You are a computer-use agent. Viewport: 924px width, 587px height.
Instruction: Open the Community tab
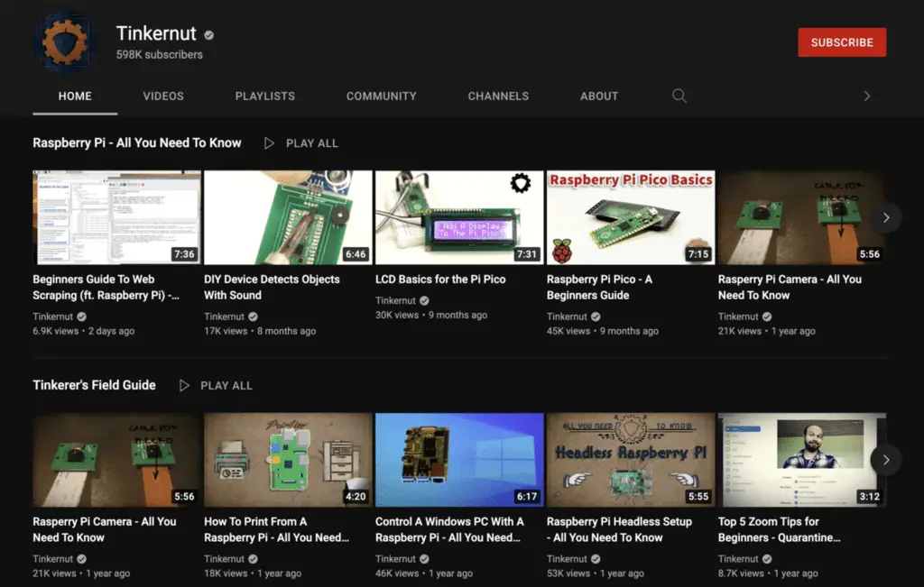click(x=382, y=96)
